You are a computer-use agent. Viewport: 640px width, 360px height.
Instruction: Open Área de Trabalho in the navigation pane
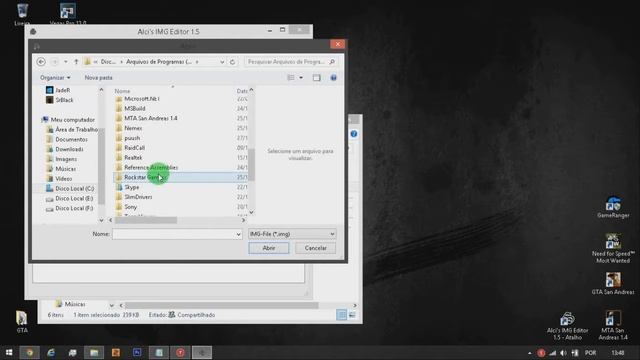72,129
